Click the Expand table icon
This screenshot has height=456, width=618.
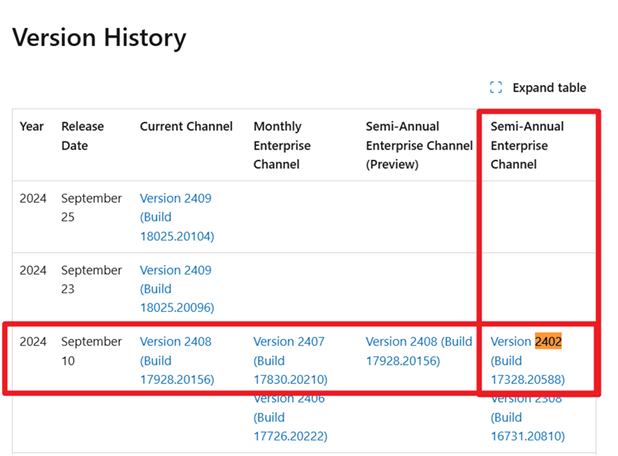(x=496, y=88)
